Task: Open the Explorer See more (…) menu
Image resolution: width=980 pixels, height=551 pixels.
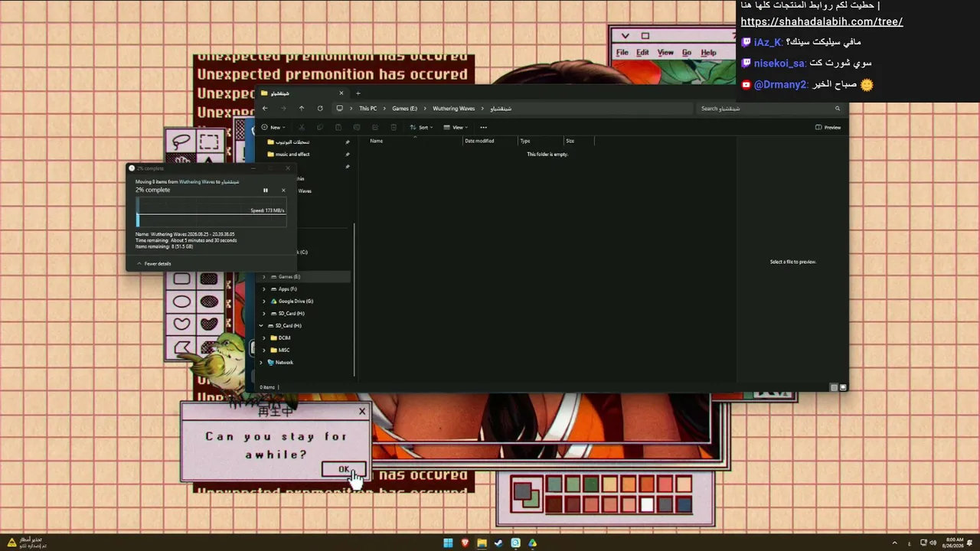Action: click(x=483, y=127)
